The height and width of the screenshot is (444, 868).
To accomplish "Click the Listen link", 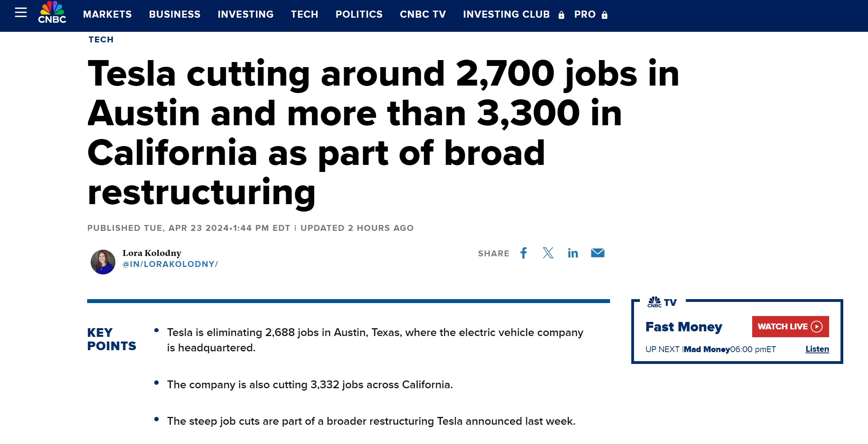I will coord(817,349).
